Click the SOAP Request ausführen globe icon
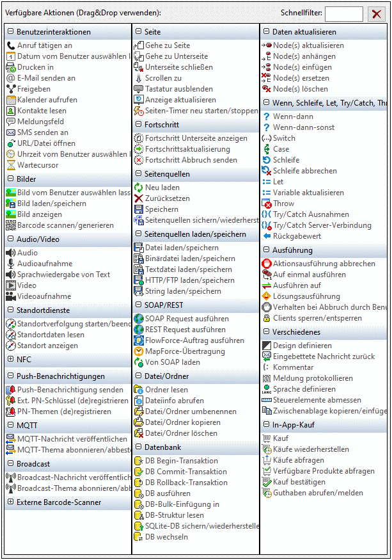Screen dimensions: 392x560 pos(139,319)
